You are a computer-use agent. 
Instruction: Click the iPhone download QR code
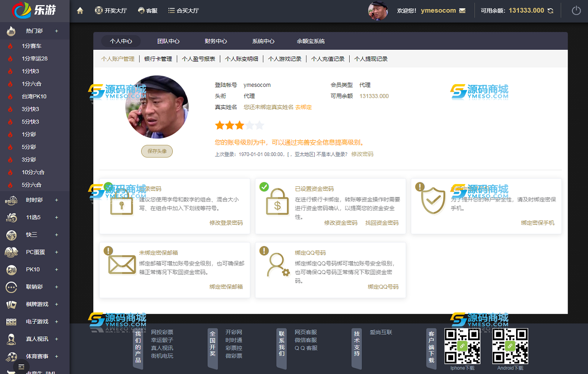462,346
